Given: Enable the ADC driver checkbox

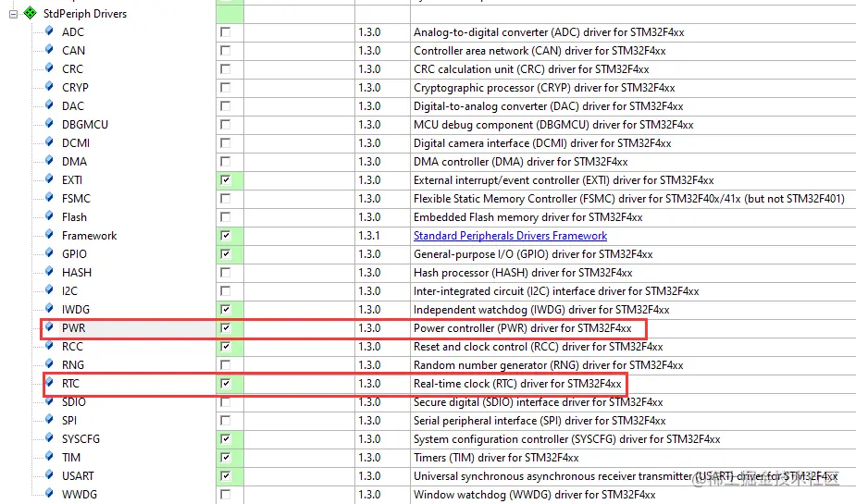Looking at the screenshot, I should coord(225,32).
